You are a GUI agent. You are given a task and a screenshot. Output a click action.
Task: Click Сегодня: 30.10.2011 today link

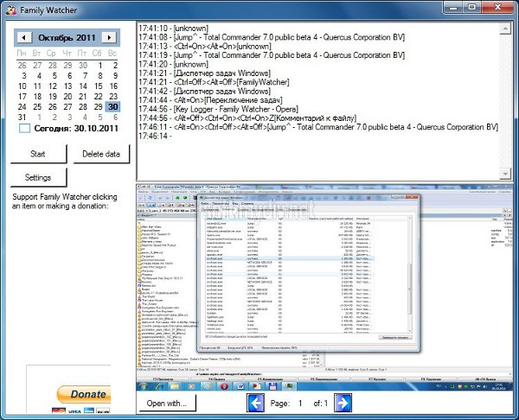(x=76, y=128)
